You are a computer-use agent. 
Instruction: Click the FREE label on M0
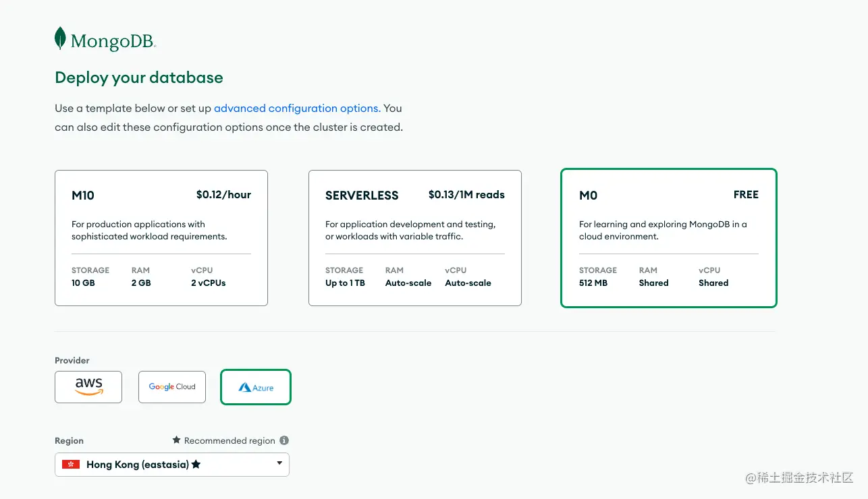pos(746,195)
